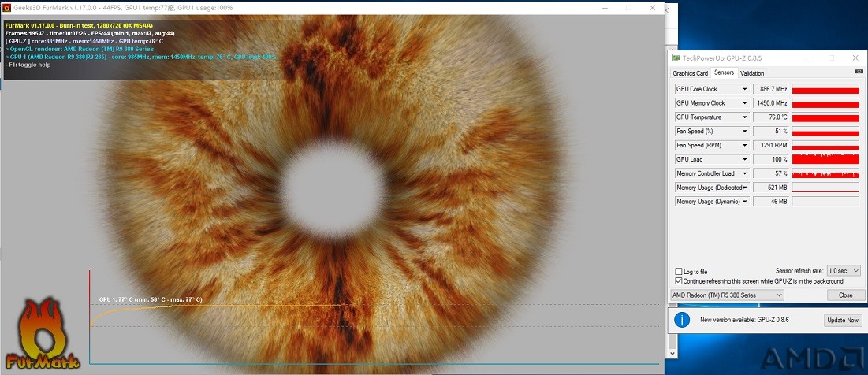Open the GPU Core Clock sensor dropdown
This screenshot has height=375, width=868.
coord(745,89)
